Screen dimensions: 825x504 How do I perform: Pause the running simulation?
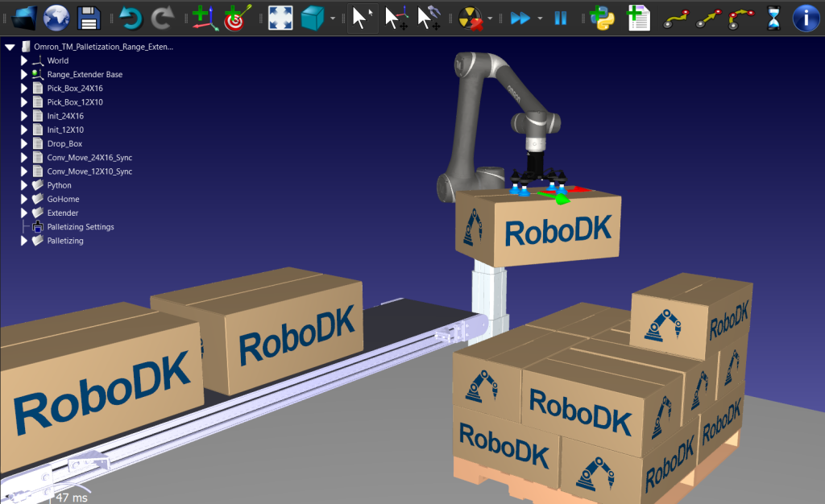click(560, 18)
